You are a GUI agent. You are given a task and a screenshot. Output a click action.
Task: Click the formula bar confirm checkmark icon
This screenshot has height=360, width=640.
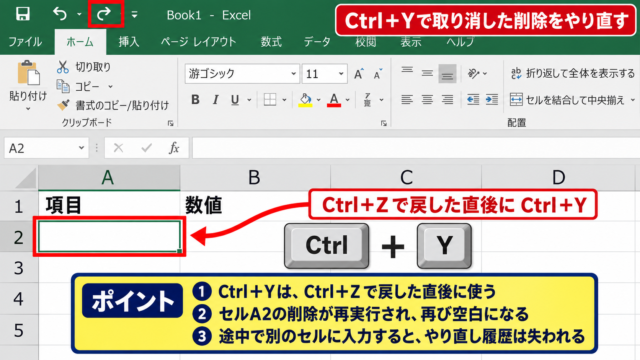tap(147, 148)
